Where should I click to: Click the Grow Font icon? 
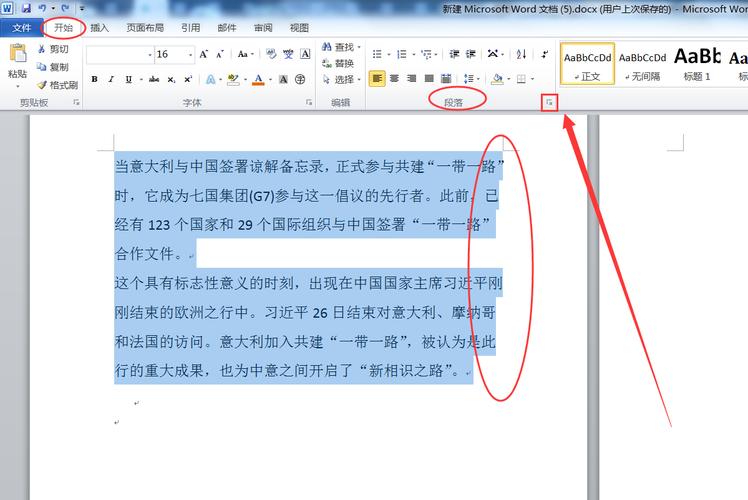click(x=204, y=54)
